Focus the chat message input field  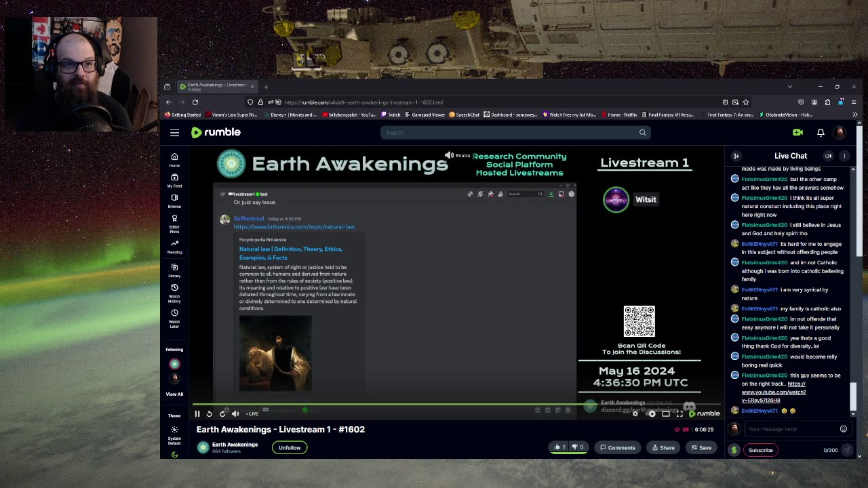tap(791, 429)
